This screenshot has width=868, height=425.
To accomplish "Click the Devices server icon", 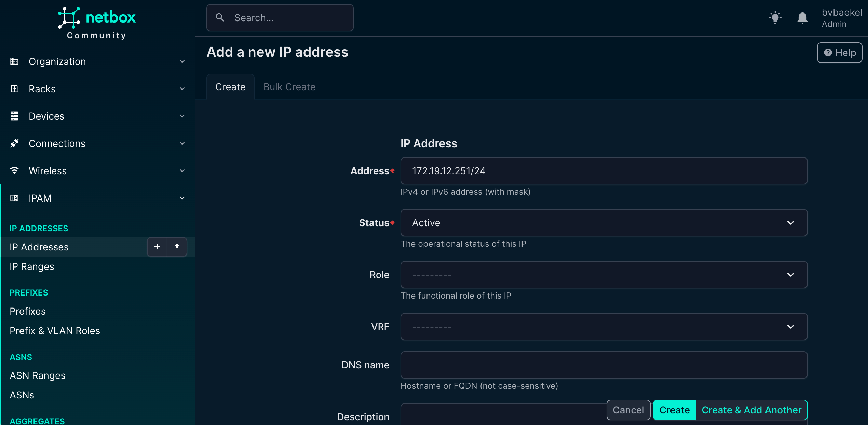I will point(14,116).
